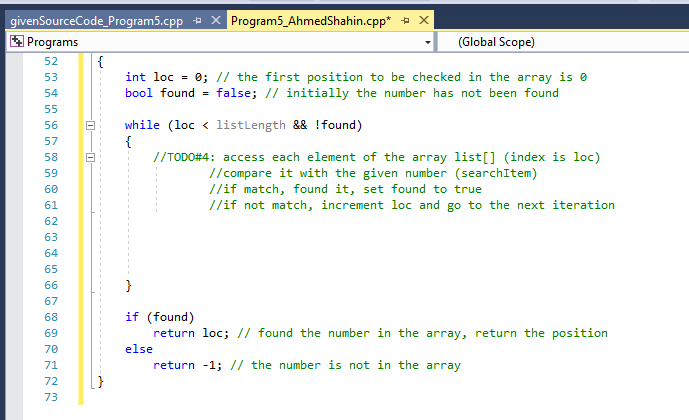Click the Programs project icon
The image size is (689, 420).
tap(17, 41)
